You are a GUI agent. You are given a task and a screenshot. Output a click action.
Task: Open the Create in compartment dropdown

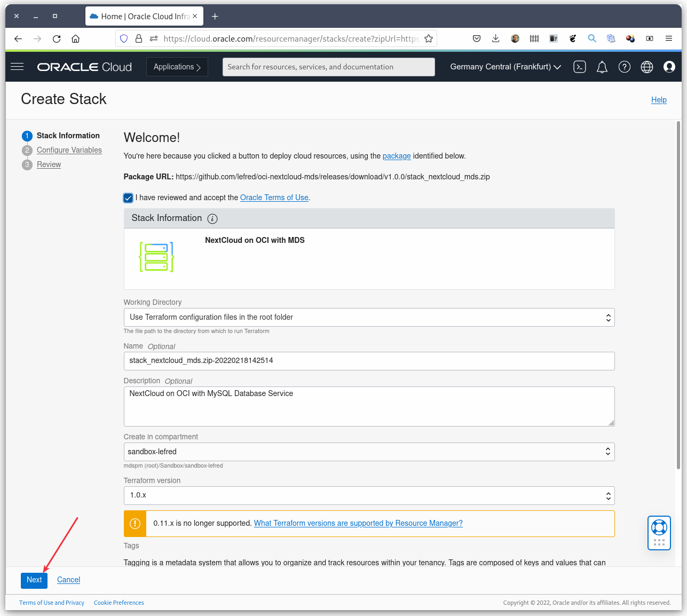369,452
